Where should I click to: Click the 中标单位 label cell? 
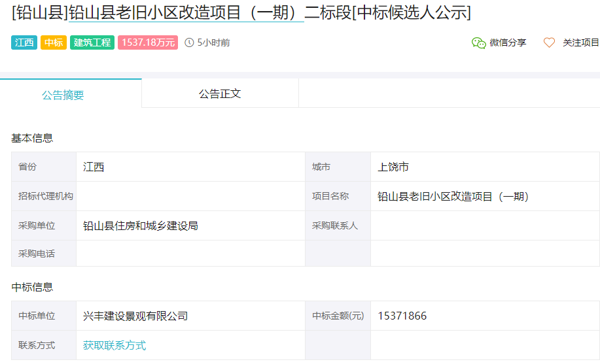pyautogui.click(x=44, y=316)
